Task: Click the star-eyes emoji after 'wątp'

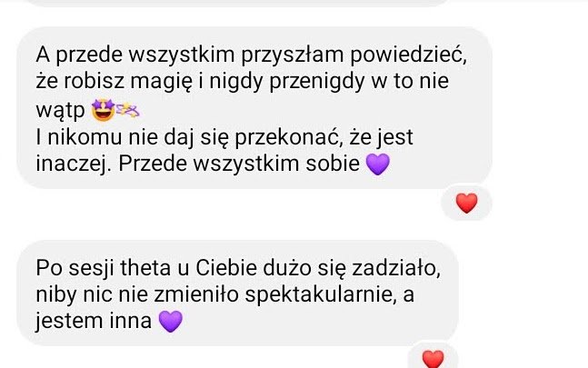Action: [103, 110]
